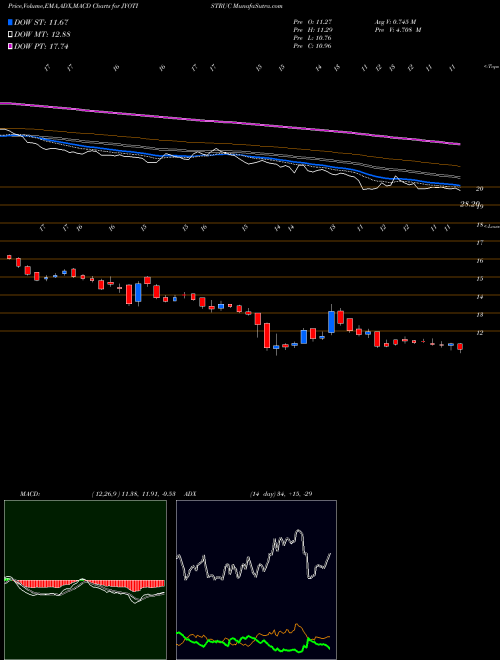Click the price axis label 20

pos(479,189)
